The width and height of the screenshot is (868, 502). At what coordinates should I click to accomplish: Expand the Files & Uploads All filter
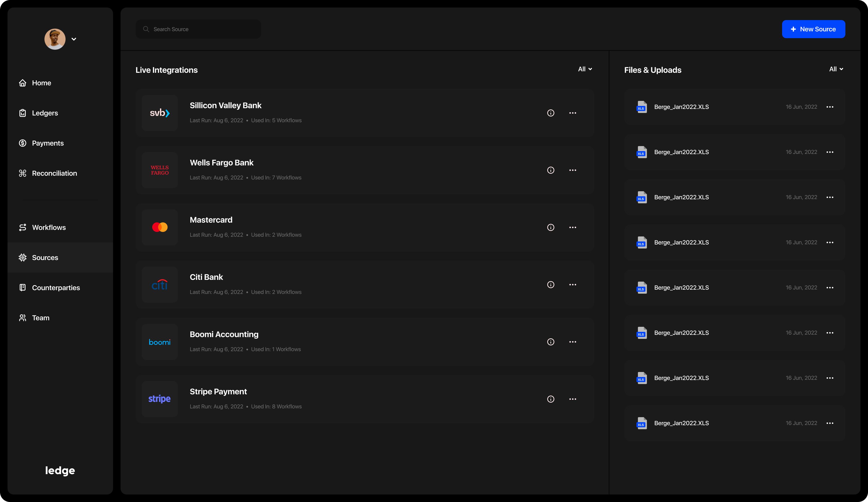point(836,69)
